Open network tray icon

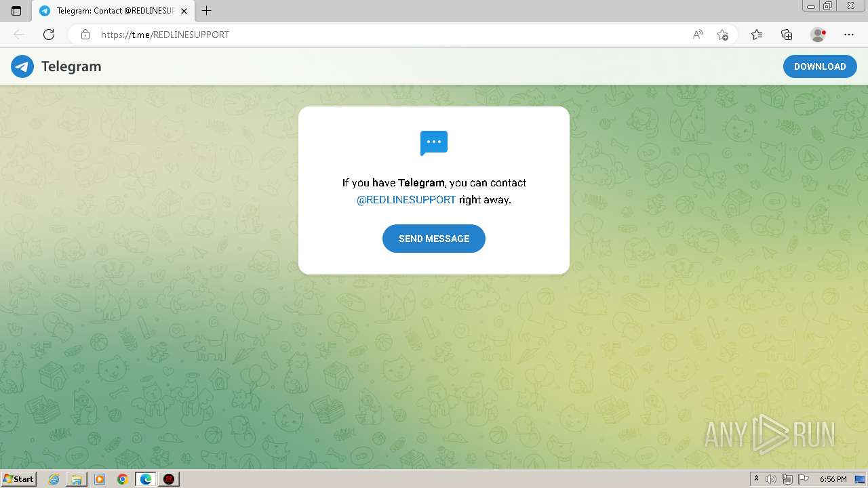coord(787,479)
